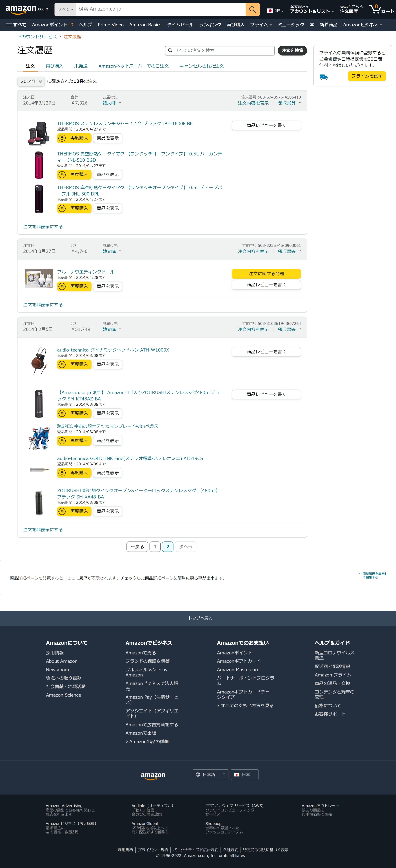Click 再度購入 for ATH-W1000X headphones

point(74,364)
